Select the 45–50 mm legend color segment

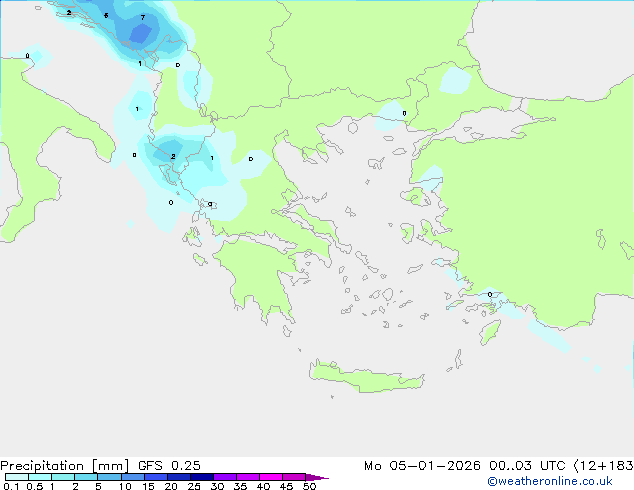tap(294, 477)
